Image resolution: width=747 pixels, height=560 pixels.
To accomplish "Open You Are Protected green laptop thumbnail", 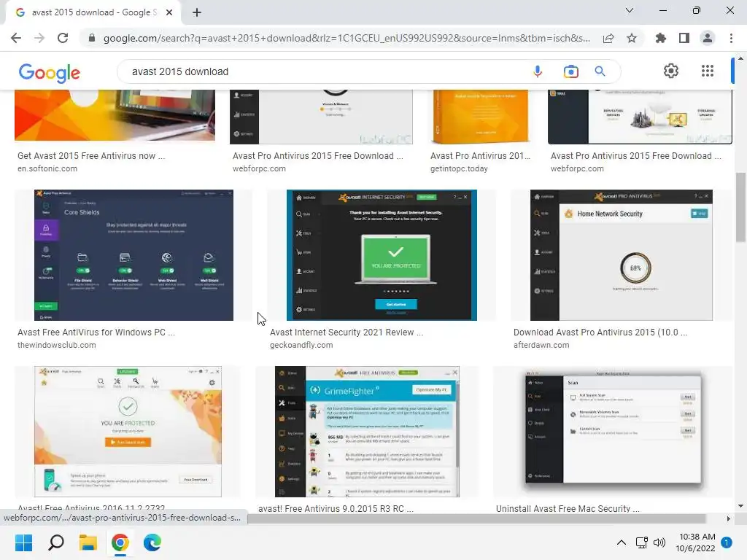I will [x=382, y=255].
